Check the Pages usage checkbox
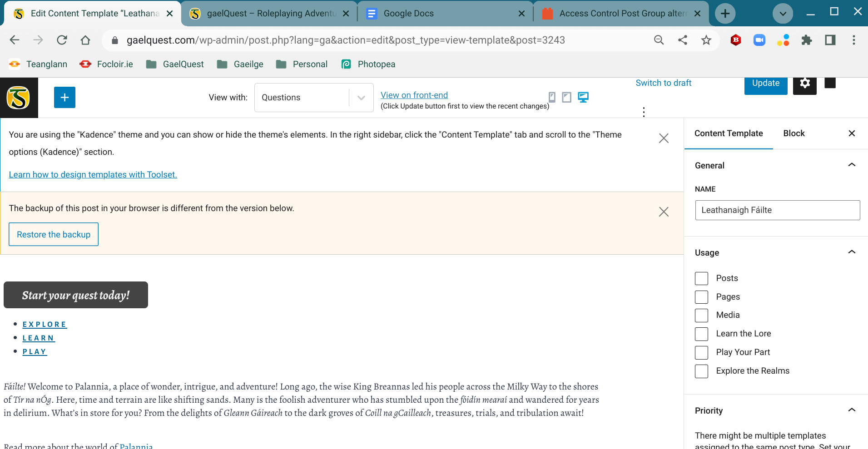The image size is (868, 449). coord(701,297)
